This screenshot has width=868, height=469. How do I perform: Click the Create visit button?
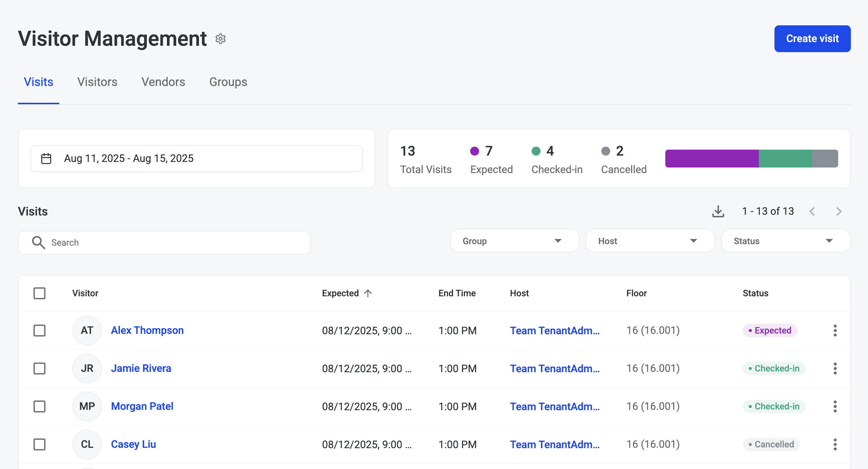click(812, 39)
